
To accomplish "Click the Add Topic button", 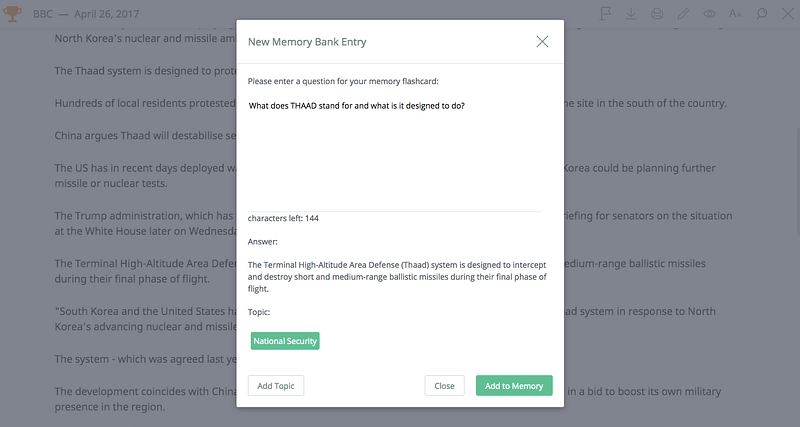I will pos(276,386).
